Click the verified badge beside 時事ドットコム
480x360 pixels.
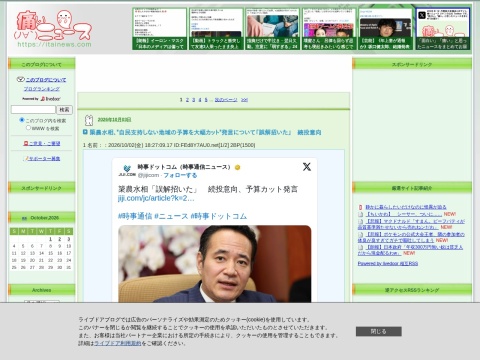(x=237, y=167)
